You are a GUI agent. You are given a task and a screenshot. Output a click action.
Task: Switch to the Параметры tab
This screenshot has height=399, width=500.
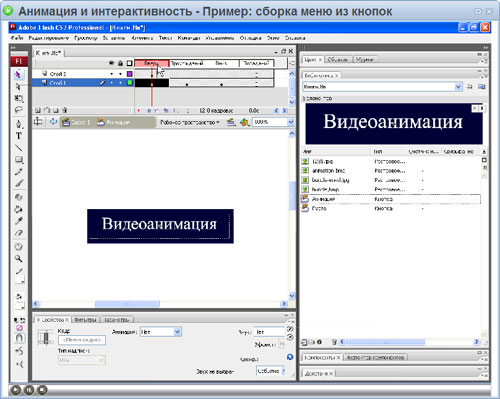coord(117,319)
